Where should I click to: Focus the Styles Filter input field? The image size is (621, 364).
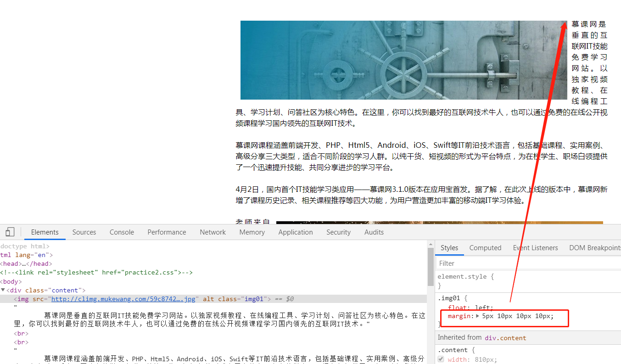[528, 263]
